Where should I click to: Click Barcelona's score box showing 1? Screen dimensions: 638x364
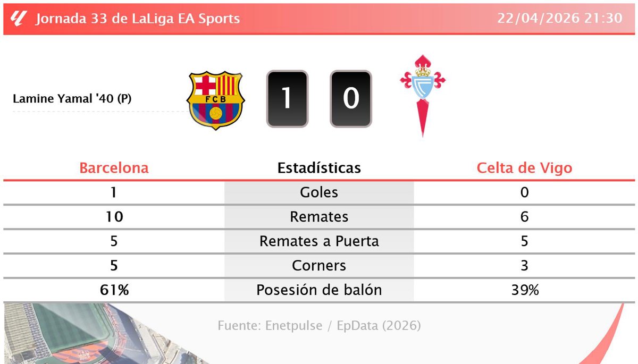(287, 99)
